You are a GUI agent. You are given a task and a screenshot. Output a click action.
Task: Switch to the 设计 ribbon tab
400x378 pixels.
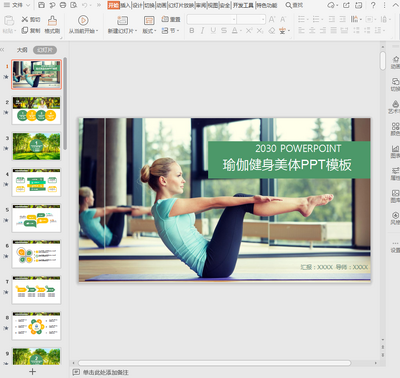(x=137, y=5)
